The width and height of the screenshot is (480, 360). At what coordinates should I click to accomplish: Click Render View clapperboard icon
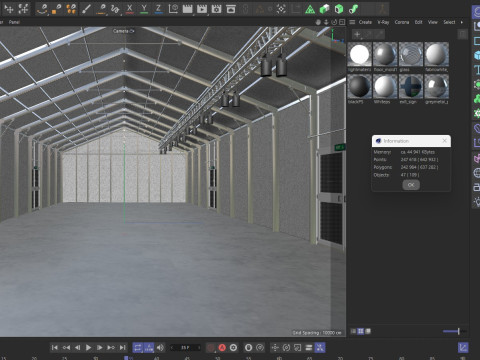point(187,9)
